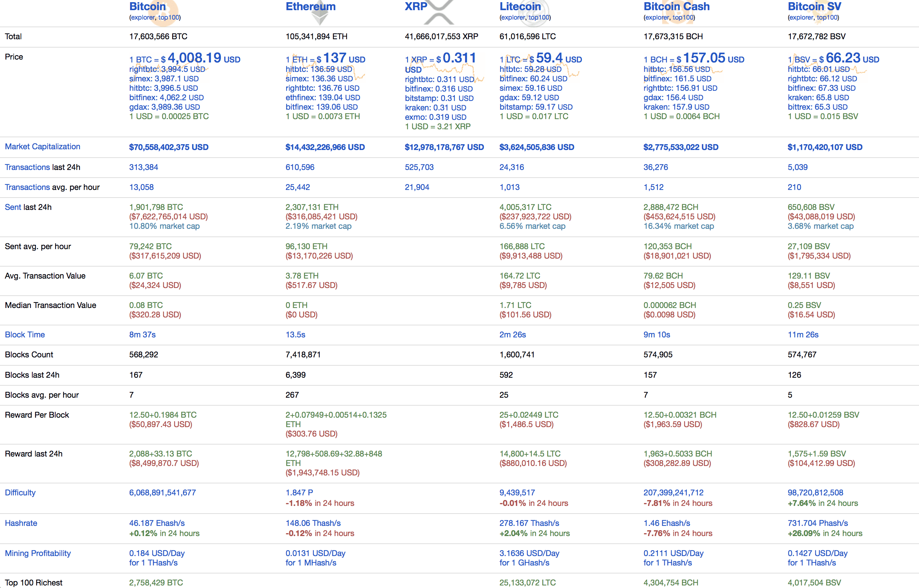Image resolution: width=919 pixels, height=588 pixels.
Task: Open the Bitcoin Cash column header link
Action: [x=676, y=7]
